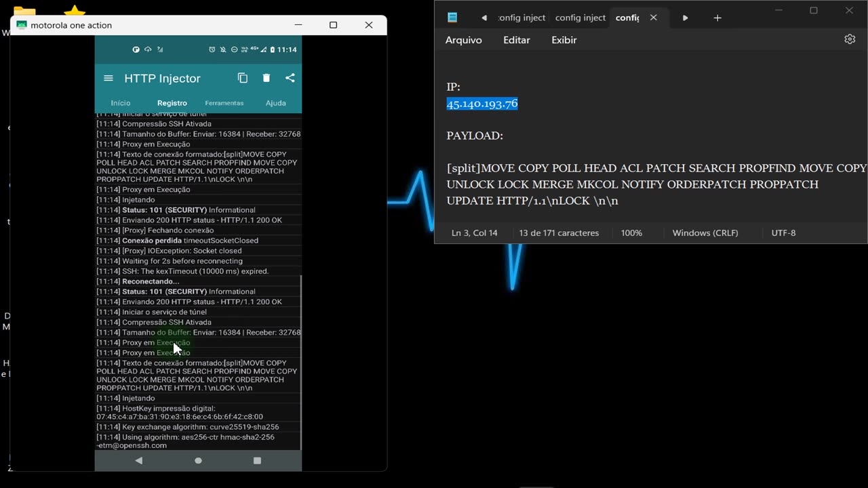Click the battery icon in phone status bar
The height and width of the screenshot is (488, 868).
(273, 49)
